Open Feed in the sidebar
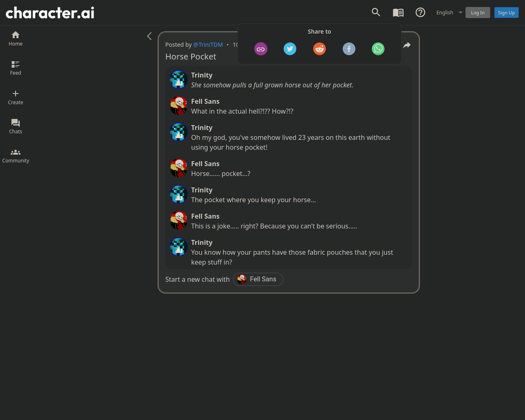 click(16, 68)
